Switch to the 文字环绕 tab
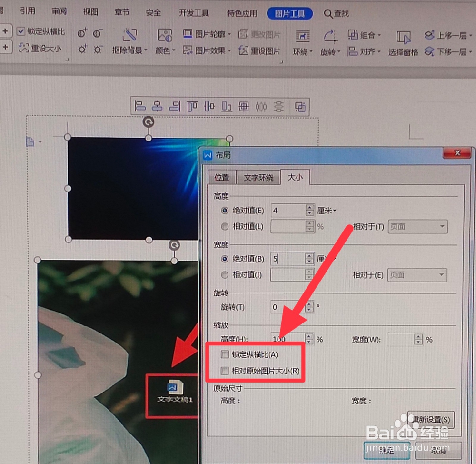Image resolution: width=476 pixels, height=464 pixels. 258,177
